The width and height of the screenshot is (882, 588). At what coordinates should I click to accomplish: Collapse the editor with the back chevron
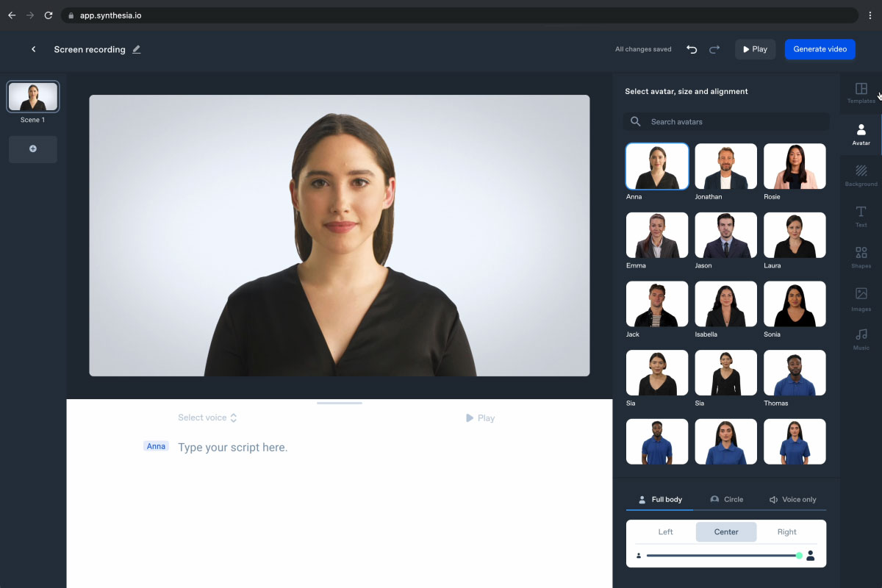(33, 49)
